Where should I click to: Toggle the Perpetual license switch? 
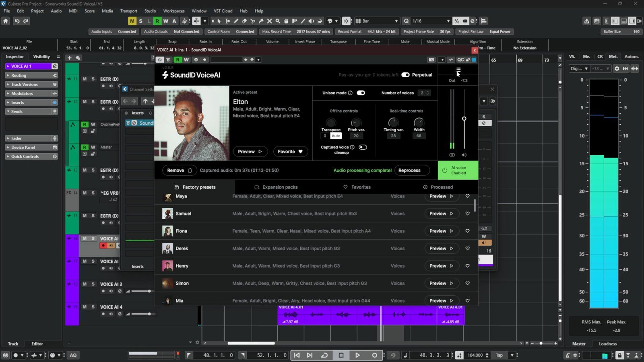(x=405, y=75)
